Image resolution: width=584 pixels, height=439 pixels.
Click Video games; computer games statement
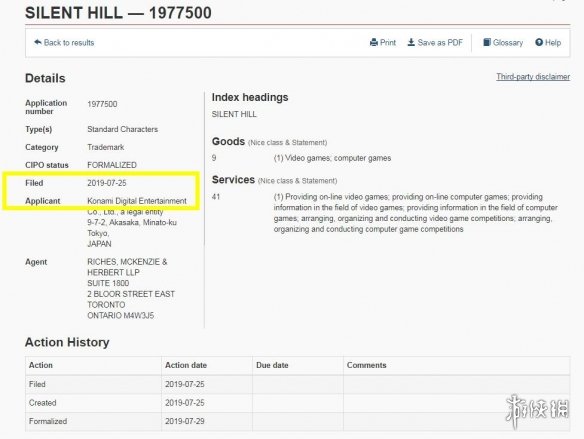pyautogui.click(x=332, y=158)
